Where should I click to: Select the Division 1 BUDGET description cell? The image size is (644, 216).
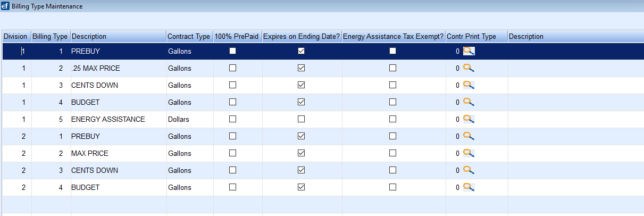coord(118,102)
